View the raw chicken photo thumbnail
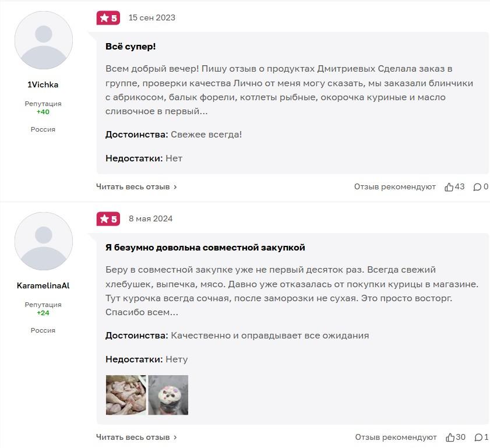The width and height of the screenshot is (490, 448). tap(126, 395)
